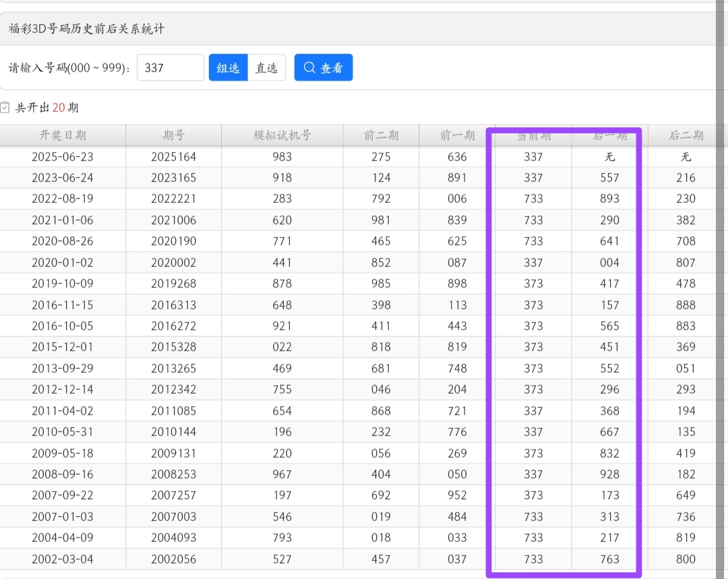728x579 pixels.
Task: Select the 直选 toggle option
Action: [266, 68]
